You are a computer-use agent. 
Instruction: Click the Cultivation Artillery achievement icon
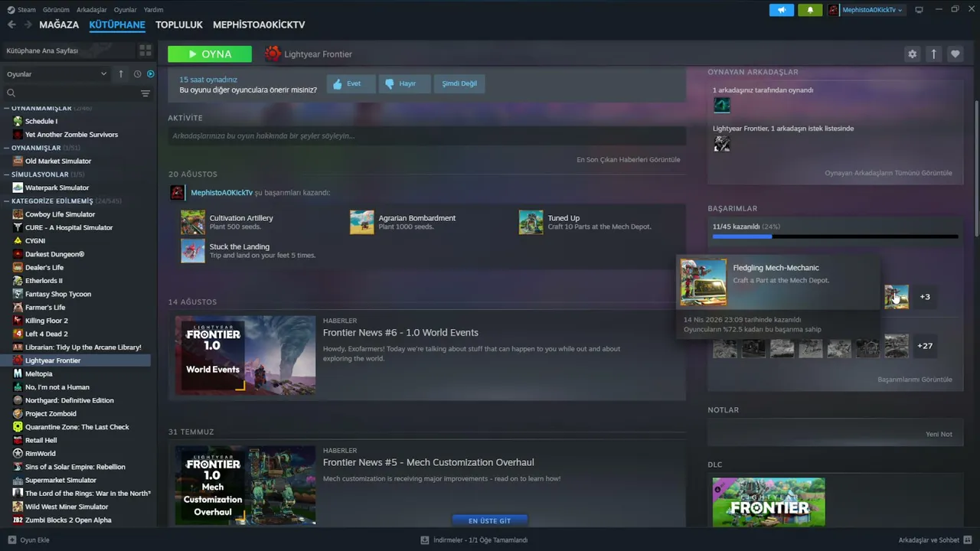pyautogui.click(x=193, y=222)
